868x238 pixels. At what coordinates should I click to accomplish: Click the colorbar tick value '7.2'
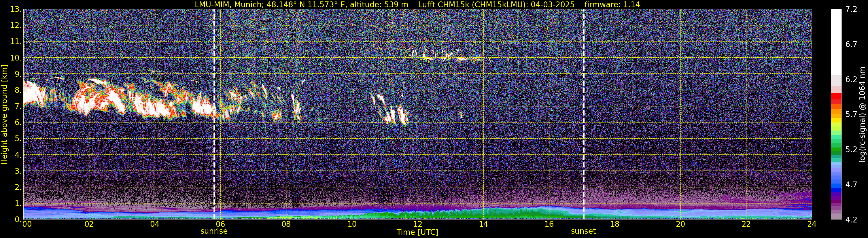[851, 9]
